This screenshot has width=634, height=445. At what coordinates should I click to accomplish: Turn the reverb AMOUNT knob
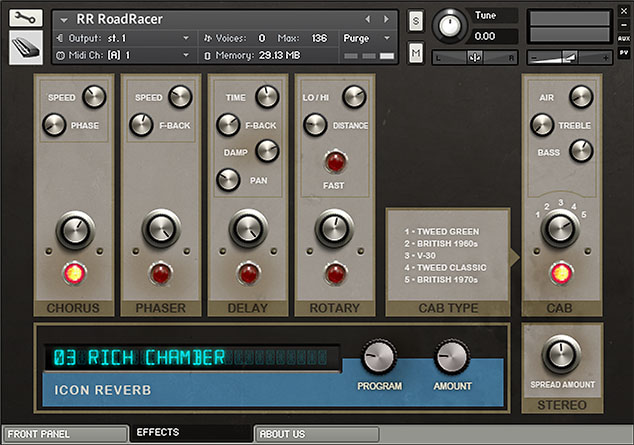pyautogui.click(x=452, y=357)
